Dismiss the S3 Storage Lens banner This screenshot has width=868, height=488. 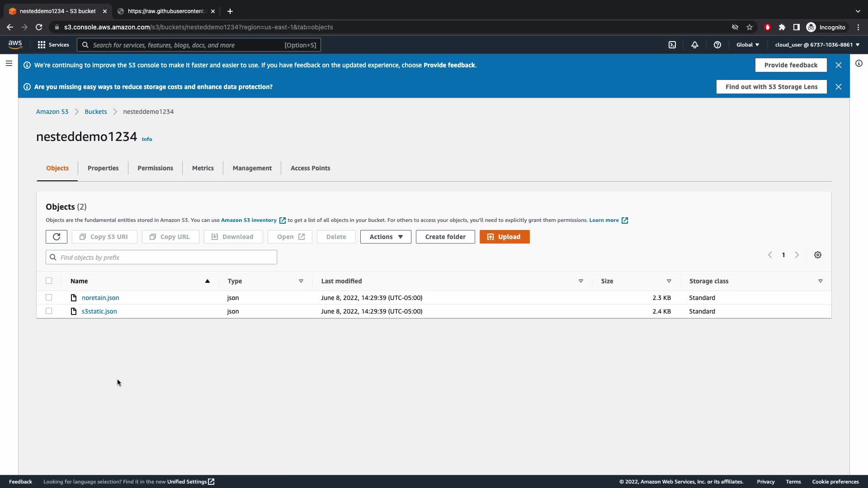click(839, 87)
